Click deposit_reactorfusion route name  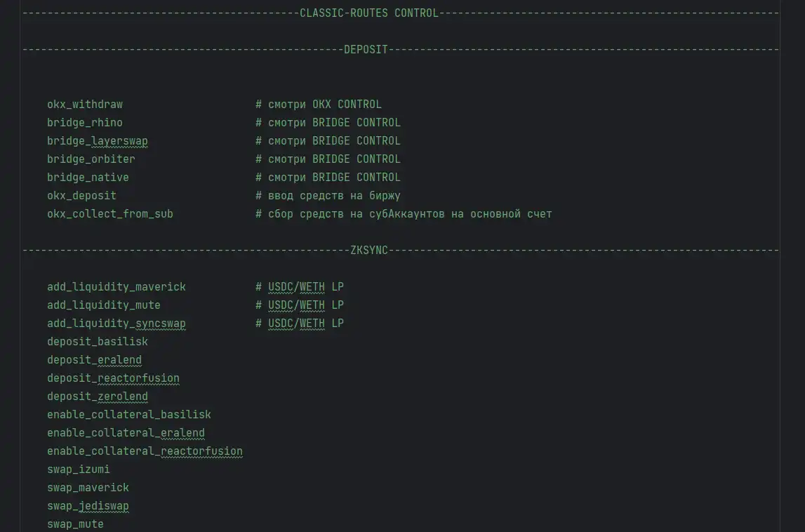[x=113, y=378]
